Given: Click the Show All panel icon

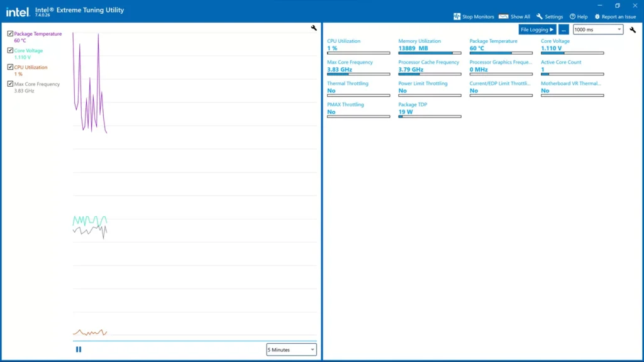Looking at the screenshot, I should coord(503,16).
